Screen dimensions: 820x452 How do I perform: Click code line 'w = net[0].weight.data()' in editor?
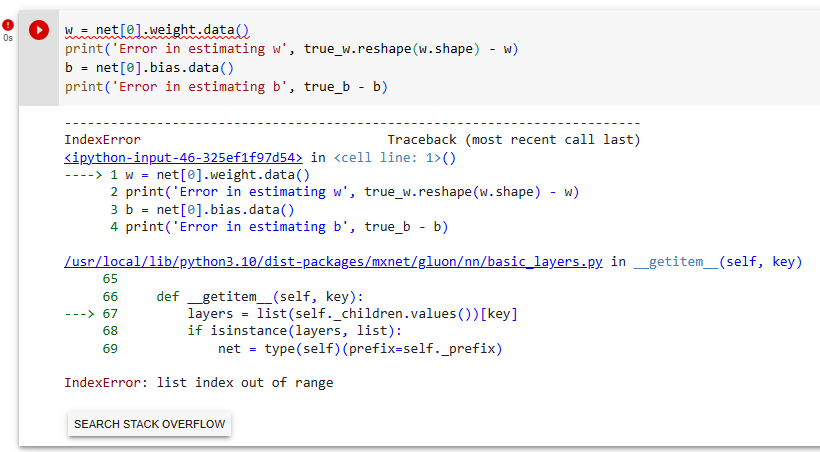pyautogui.click(x=157, y=30)
